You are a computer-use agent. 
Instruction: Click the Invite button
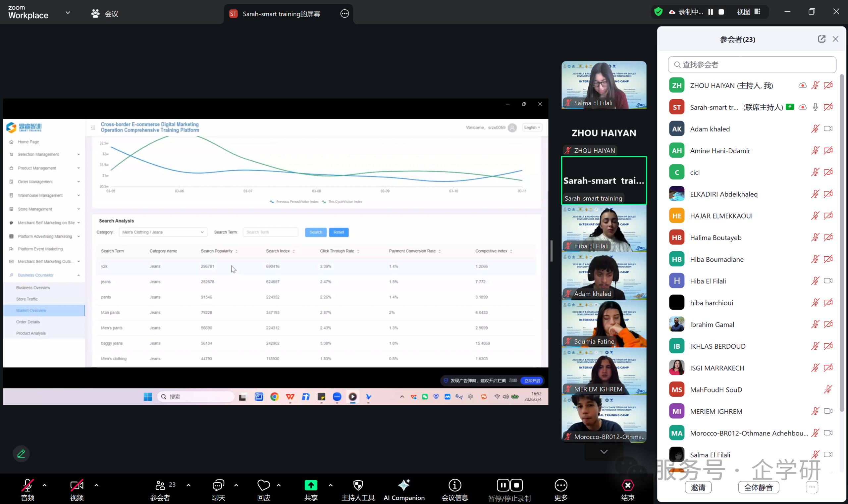(x=698, y=487)
